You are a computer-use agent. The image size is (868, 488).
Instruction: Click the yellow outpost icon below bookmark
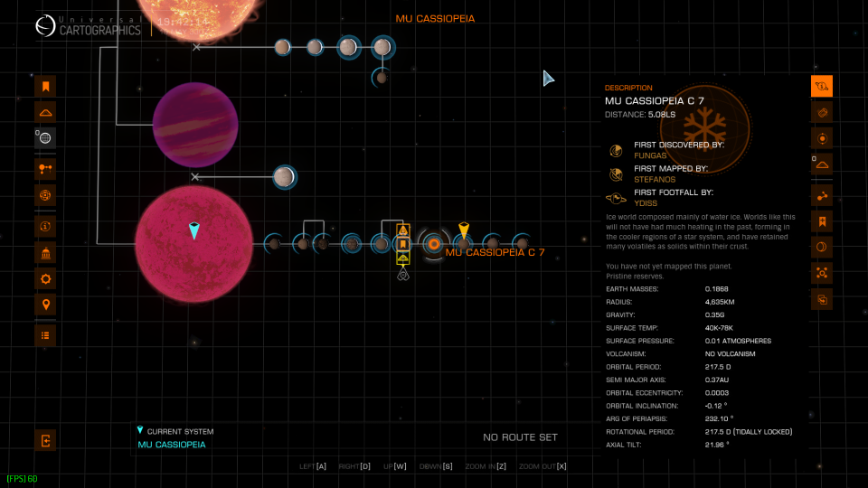[x=403, y=258]
